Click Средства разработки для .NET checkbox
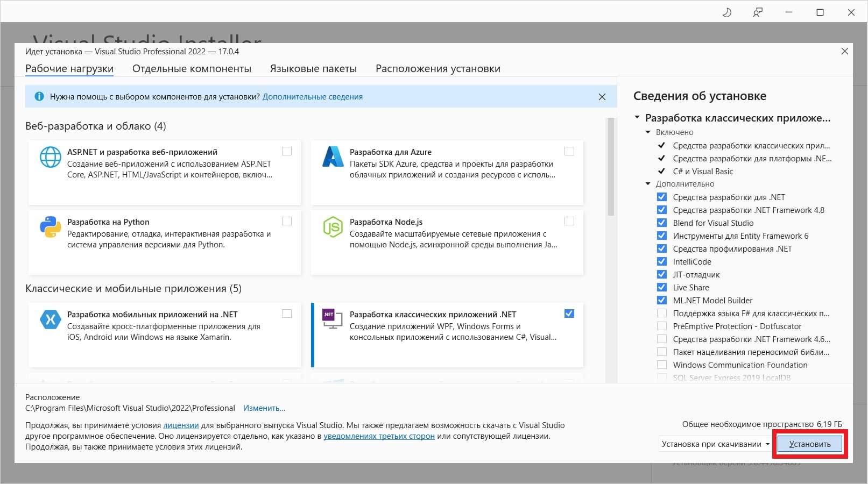 coord(662,197)
